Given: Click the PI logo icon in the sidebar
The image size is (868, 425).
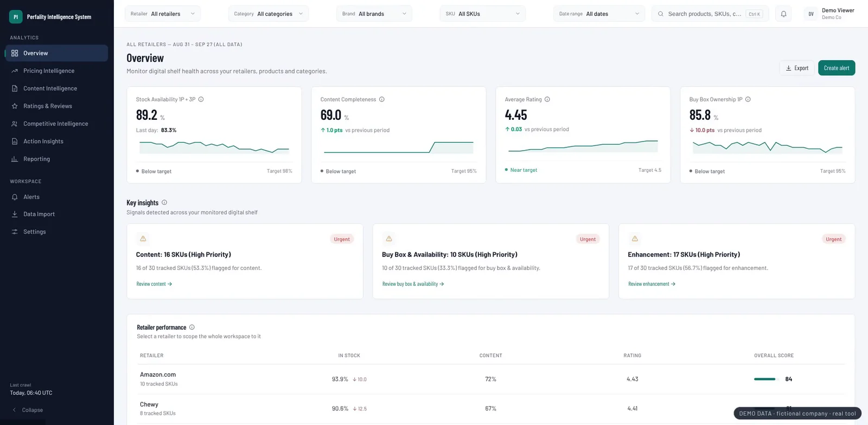Looking at the screenshot, I should point(16,17).
